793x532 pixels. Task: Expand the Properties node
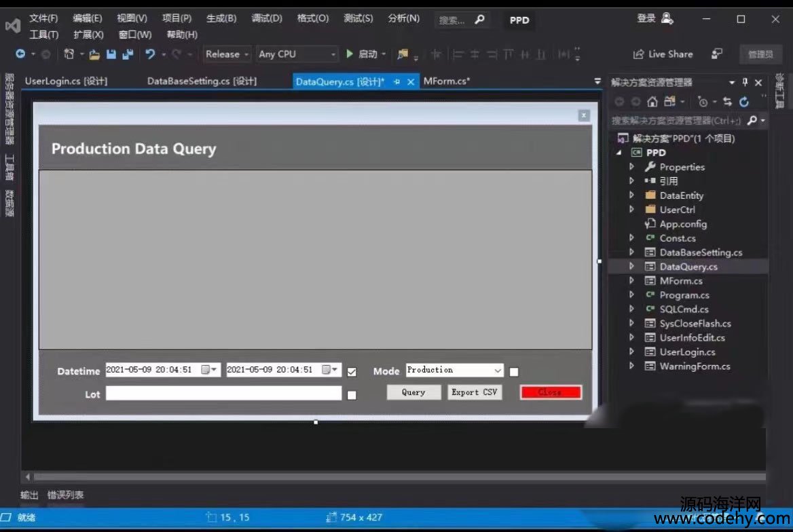pyautogui.click(x=631, y=166)
